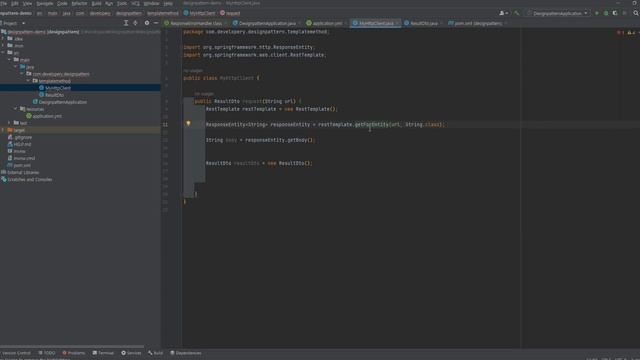Open Version Control tool window
Image resolution: width=640 pixels, height=360 pixels.
[16, 353]
